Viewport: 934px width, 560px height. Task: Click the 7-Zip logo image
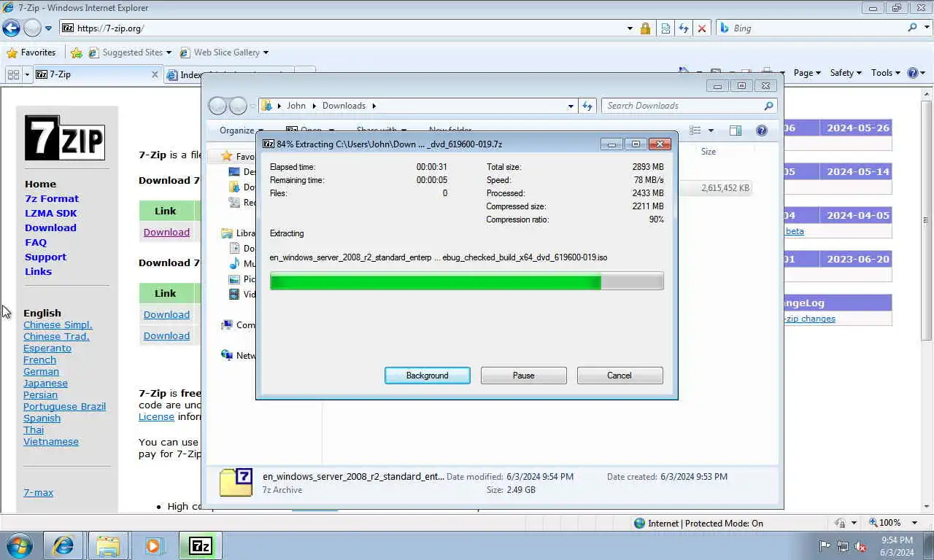[x=65, y=138]
